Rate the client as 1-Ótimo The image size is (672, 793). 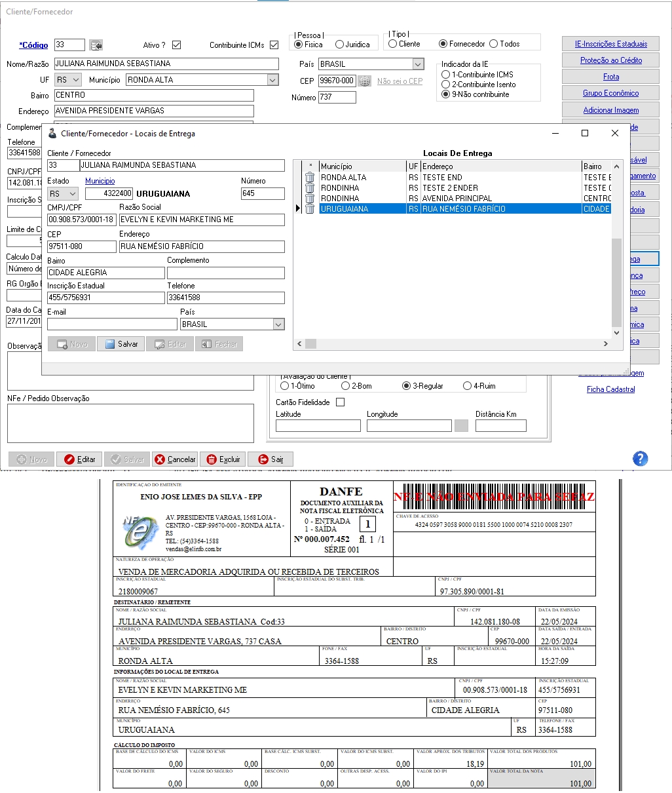coord(284,386)
